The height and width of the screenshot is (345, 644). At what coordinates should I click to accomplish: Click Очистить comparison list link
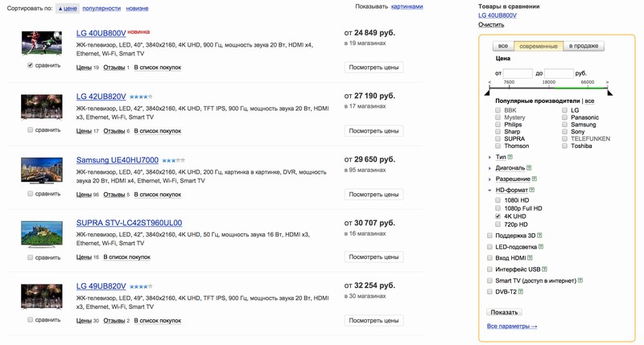491,25
